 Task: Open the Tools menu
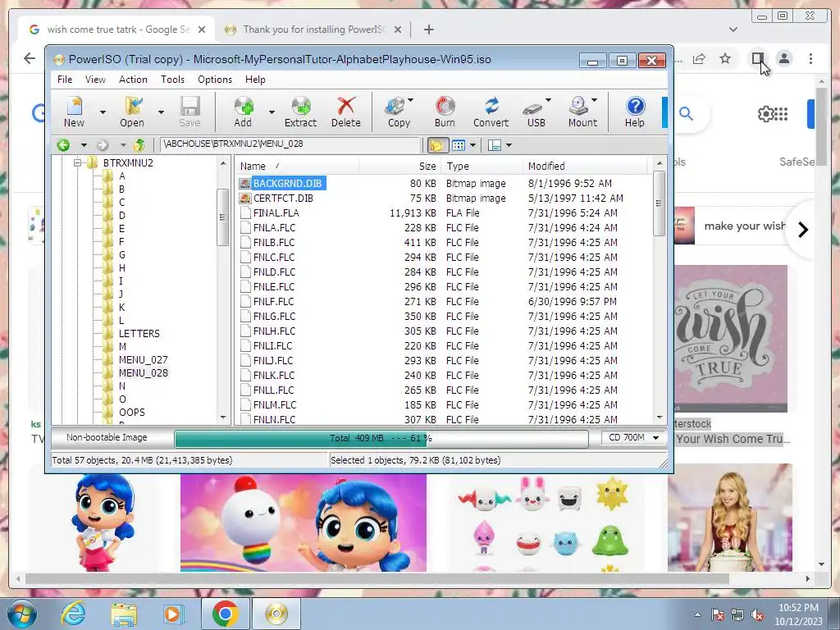172,80
